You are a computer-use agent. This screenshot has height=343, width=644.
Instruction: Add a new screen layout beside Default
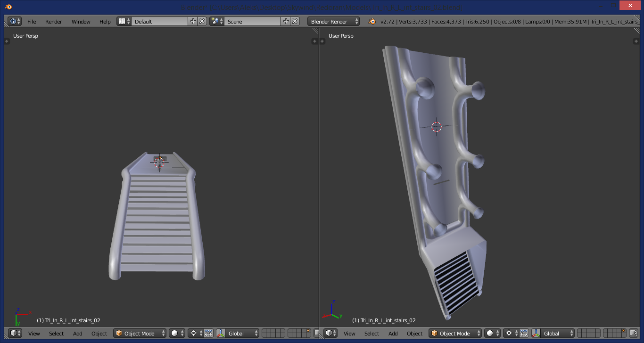tap(193, 22)
